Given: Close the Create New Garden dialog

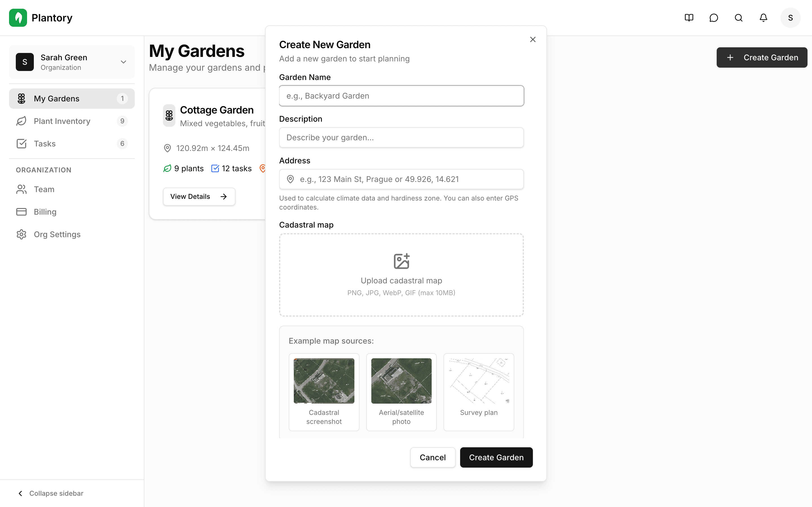Looking at the screenshot, I should tap(533, 39).
